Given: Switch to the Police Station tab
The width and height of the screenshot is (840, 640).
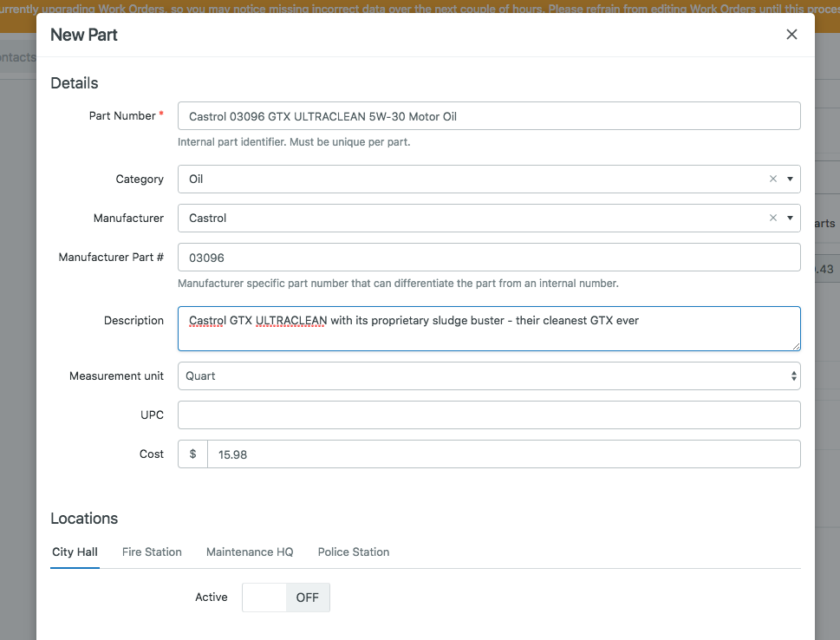Looking at the screenshot, I should pos(354,552).
